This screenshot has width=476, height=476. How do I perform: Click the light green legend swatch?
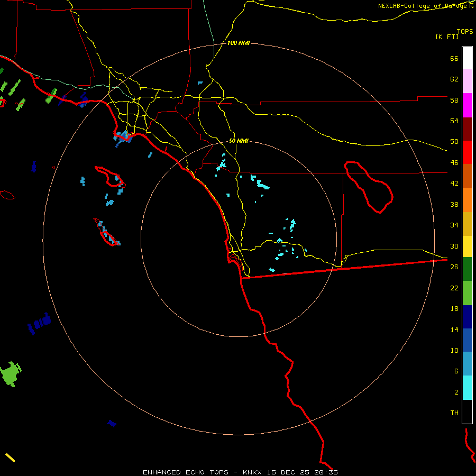(x=467, y=293)
